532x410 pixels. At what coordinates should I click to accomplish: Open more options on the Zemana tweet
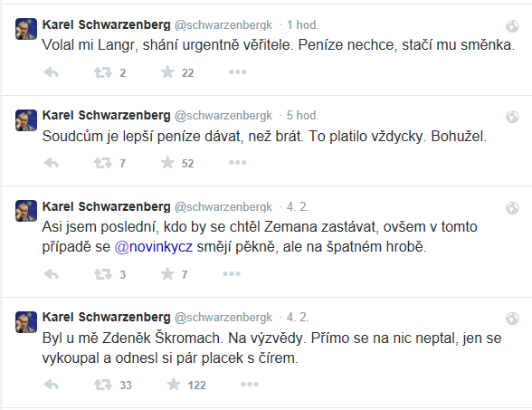click(232, 273)
